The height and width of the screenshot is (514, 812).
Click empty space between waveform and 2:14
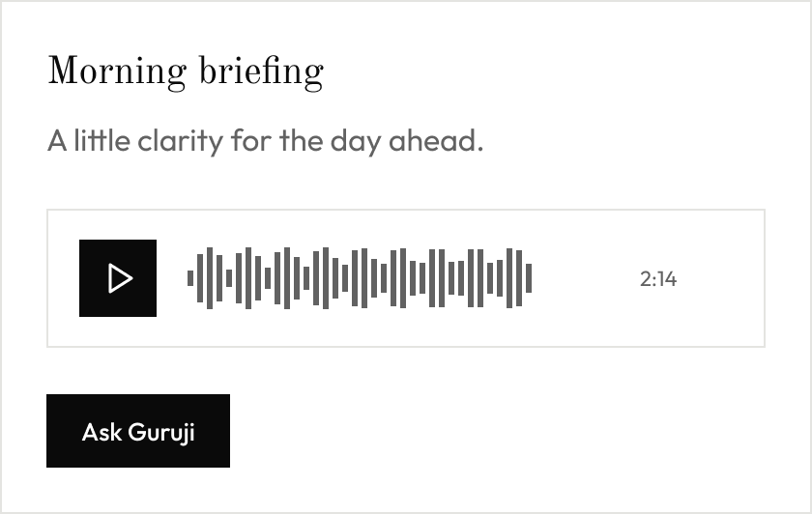[x=585, y=278]
